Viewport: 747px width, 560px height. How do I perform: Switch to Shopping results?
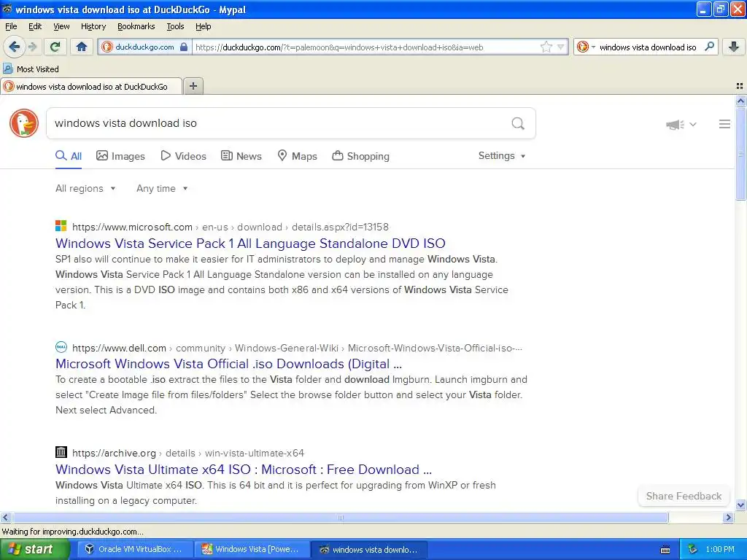point(360,156)
